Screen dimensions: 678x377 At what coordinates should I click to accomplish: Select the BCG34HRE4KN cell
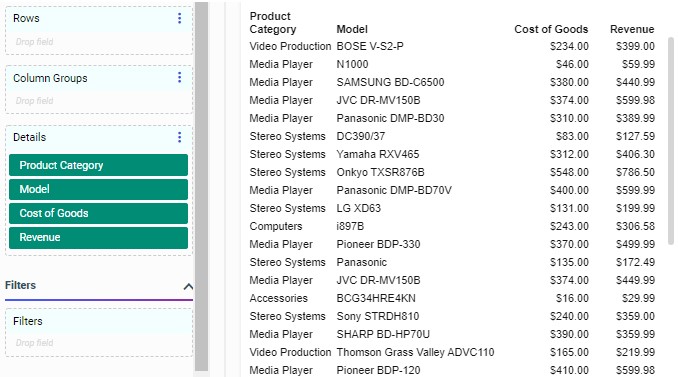tap(376, 298)
